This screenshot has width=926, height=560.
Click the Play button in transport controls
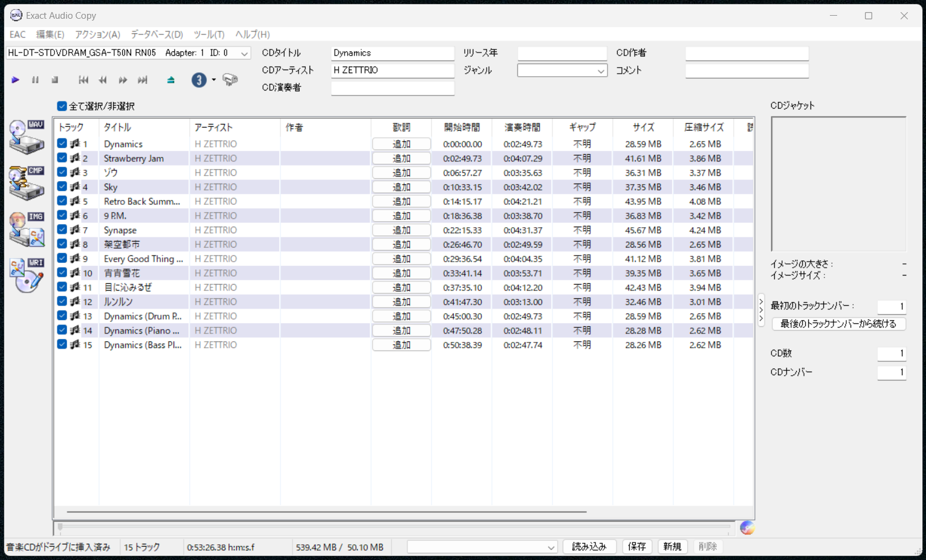coord(16,80)
